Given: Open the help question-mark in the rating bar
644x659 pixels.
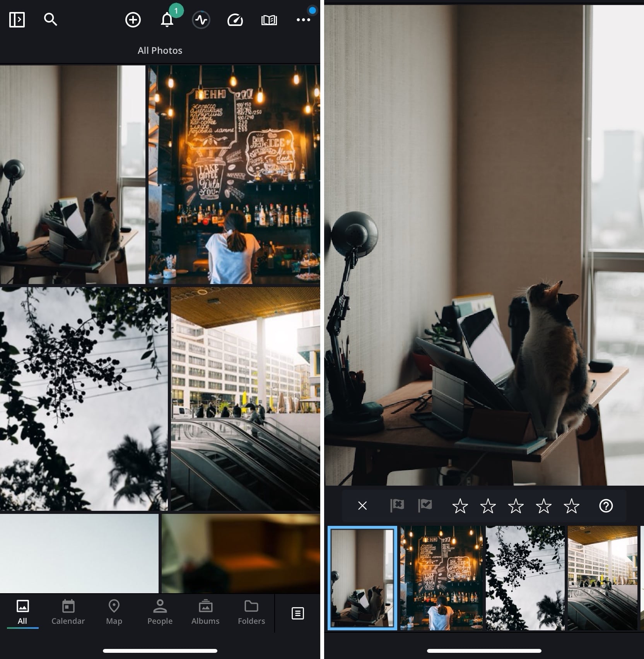Looking at the screenshot, I should click(x=606, y=506).
